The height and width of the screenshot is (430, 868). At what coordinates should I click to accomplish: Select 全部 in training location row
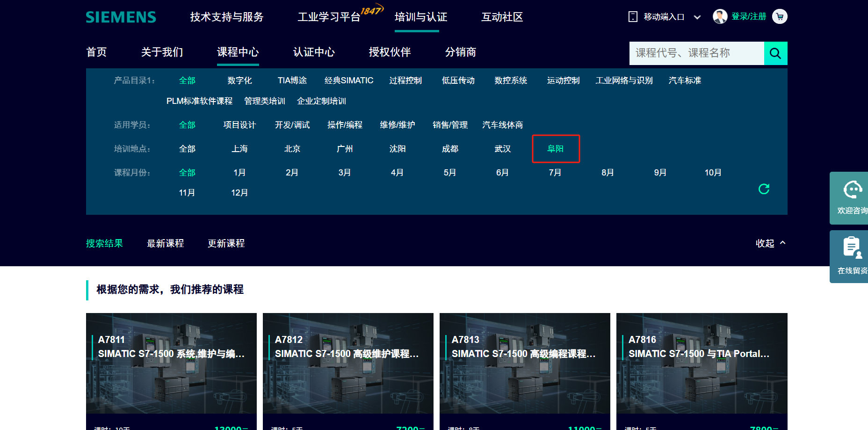tap(187, 149)
